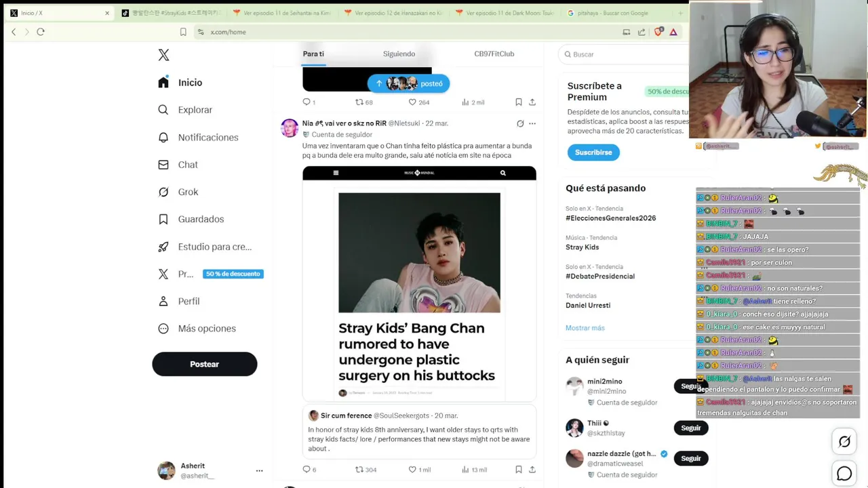The width and height of the screenshot is (868, 488).
Task: Switch to pitahaya Google search tab
Action: pos(614,13)
